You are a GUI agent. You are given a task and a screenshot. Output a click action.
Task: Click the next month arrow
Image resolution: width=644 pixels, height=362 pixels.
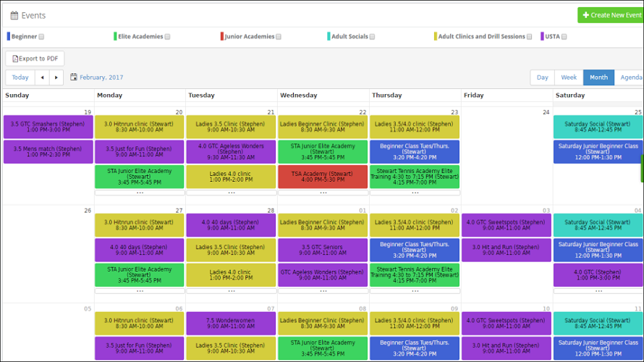(x=56, y=77)
